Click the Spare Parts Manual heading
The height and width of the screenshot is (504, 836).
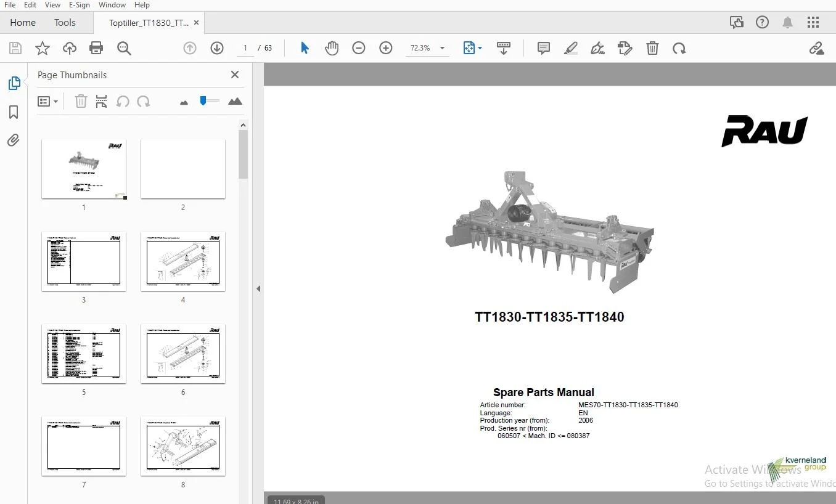544,392
